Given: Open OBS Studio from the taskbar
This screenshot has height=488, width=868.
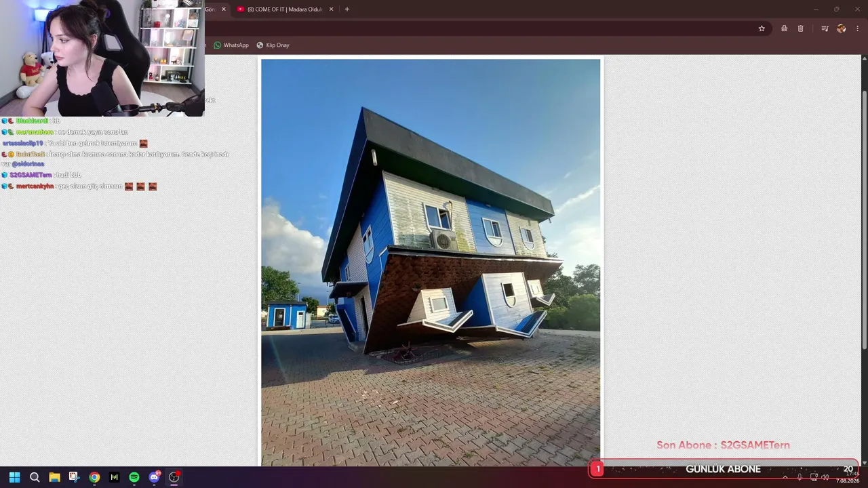Looking at the screenshot, I should 174,477.
